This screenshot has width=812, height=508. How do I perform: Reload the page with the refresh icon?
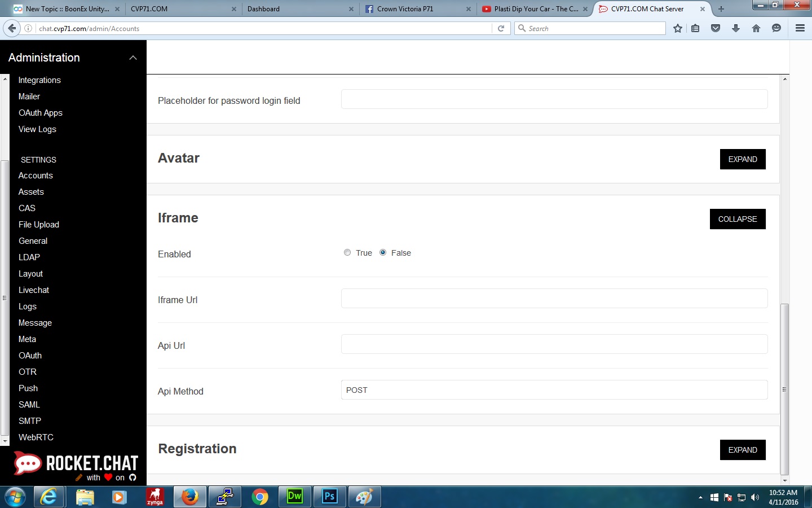(501, 28)
